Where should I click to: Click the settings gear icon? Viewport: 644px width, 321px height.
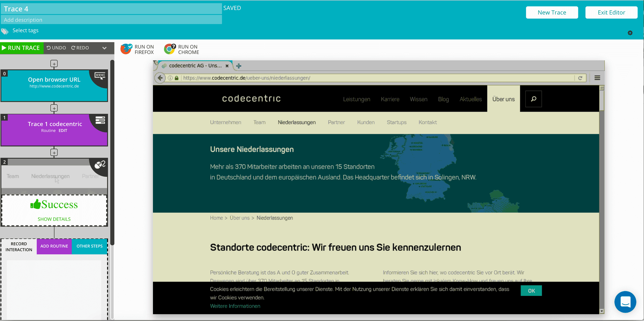pyautogui.click(x=630, y=33)
